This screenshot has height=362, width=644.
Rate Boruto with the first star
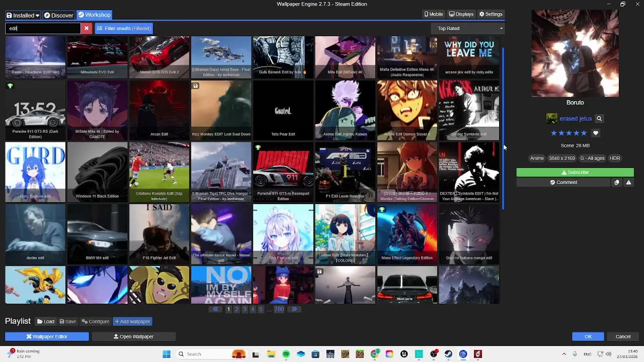coord(554,133)
